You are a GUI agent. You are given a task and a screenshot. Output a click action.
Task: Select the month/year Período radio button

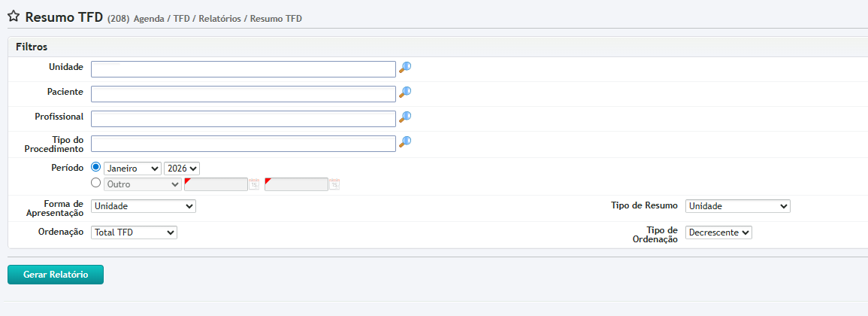pos(95,168)
